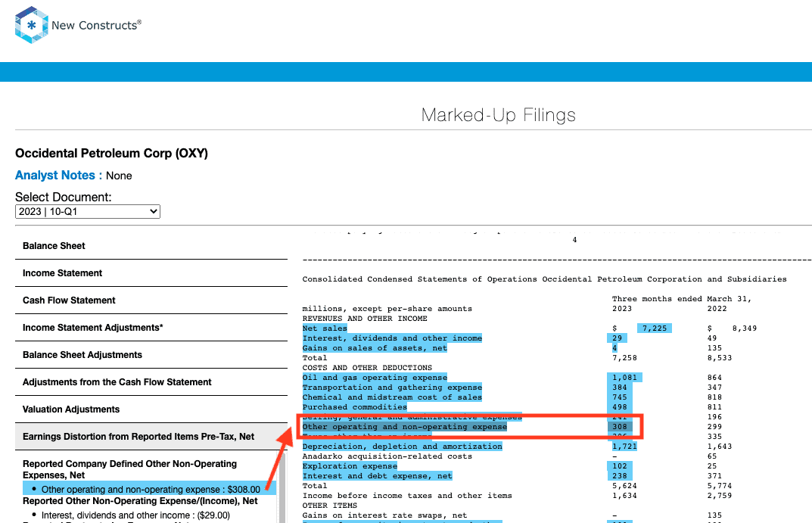Select Other operating and non-operating expense $308.00 item
Screen dimensions: 812x523
point(151,490)
